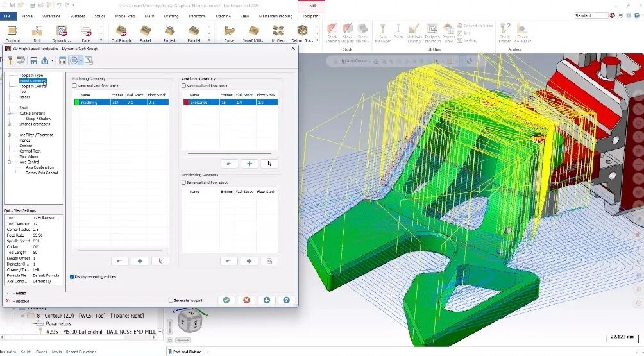This screenshot has height=356, width=644.
Task: Switch to the Model Prep tab
Action: (x=125, y=16)
